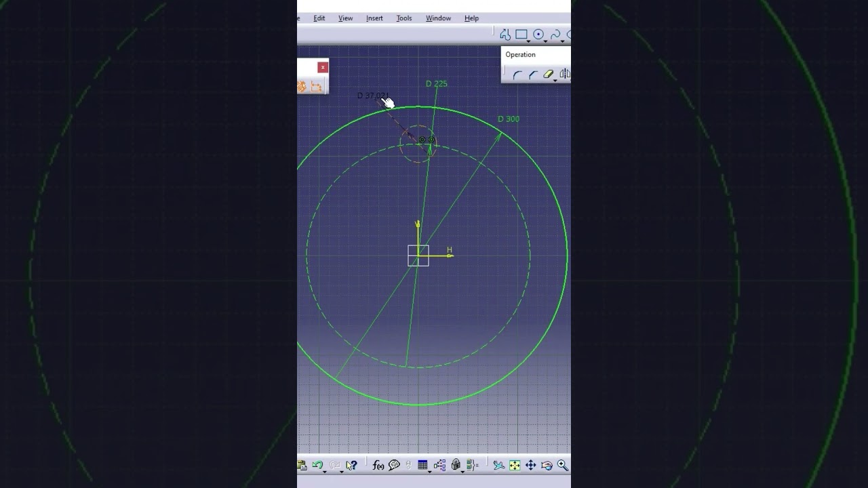Click the tree structure icon
This screenshot has width=868, height=488.
tap(439, 465)
